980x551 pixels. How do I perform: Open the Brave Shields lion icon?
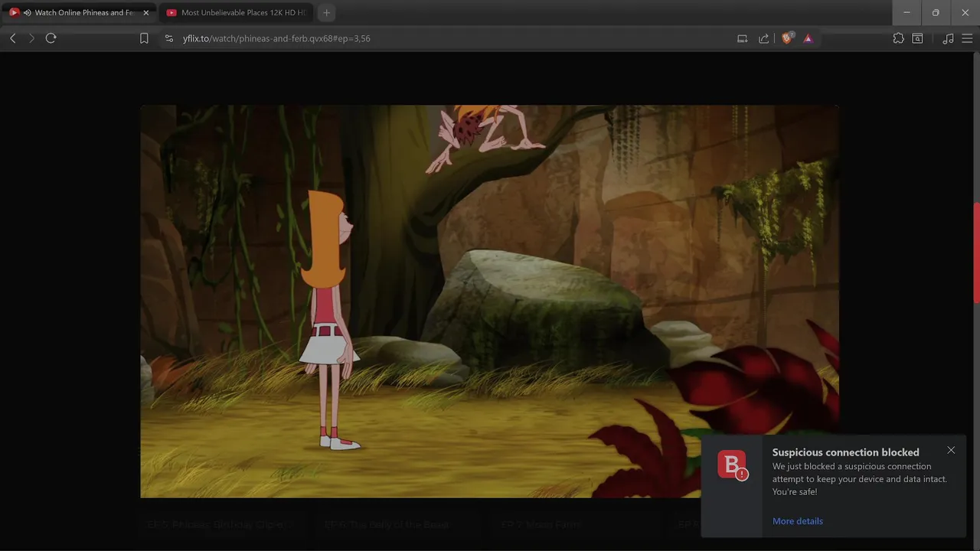pos(787,38)
